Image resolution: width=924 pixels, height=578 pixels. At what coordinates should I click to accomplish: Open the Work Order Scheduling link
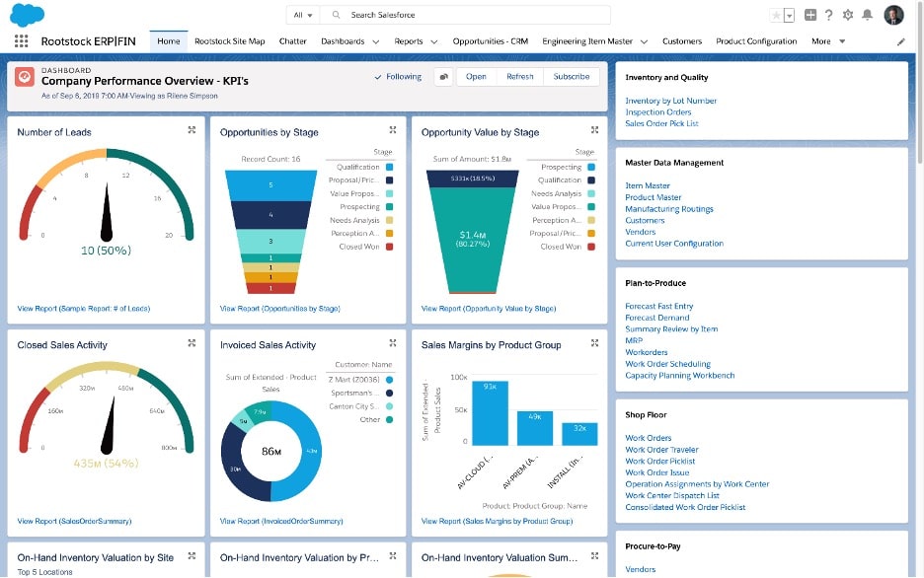tap(667, 364)
